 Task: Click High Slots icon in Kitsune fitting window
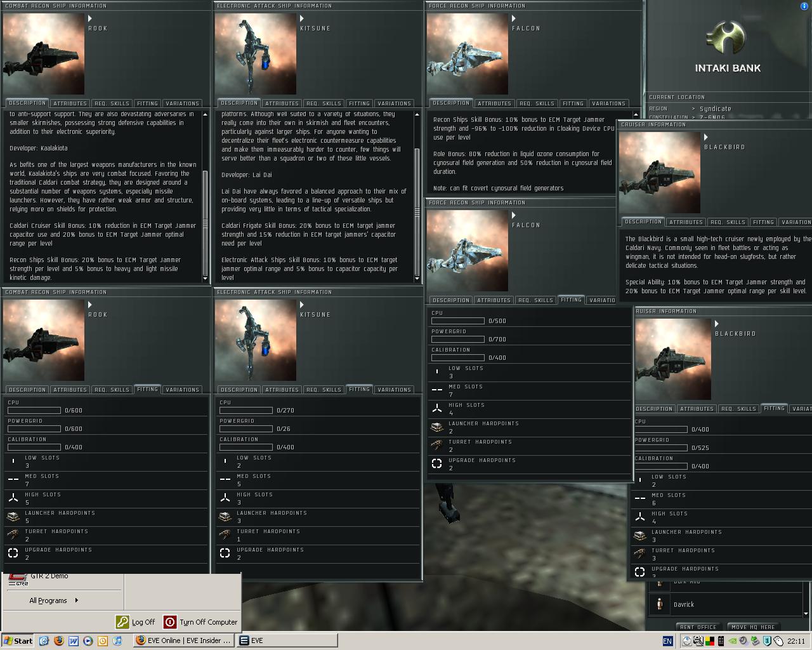tap(225, 498)
